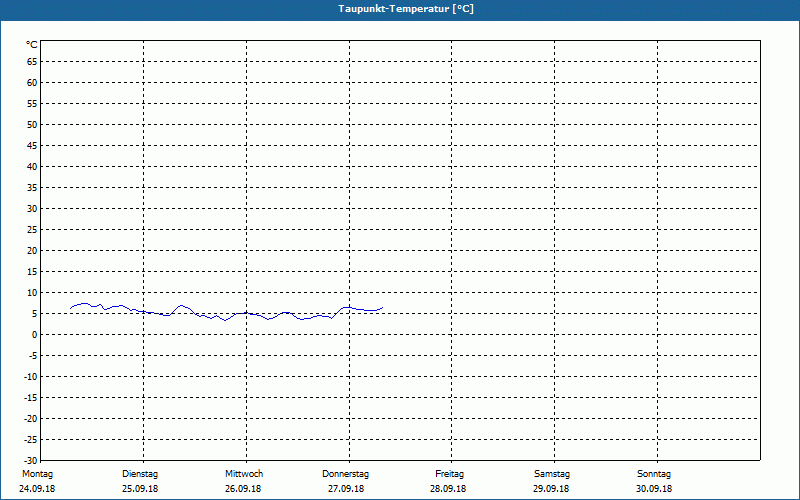The width and height of the screenshot is (800, 500).
Task: Click the 26.09.18 date label
Action: click(243, 489)
